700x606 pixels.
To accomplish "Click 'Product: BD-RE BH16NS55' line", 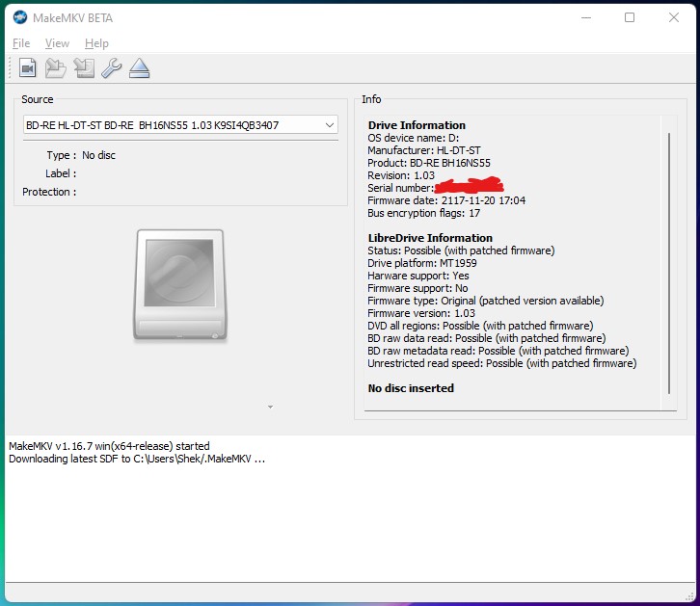I will (428, 163).
